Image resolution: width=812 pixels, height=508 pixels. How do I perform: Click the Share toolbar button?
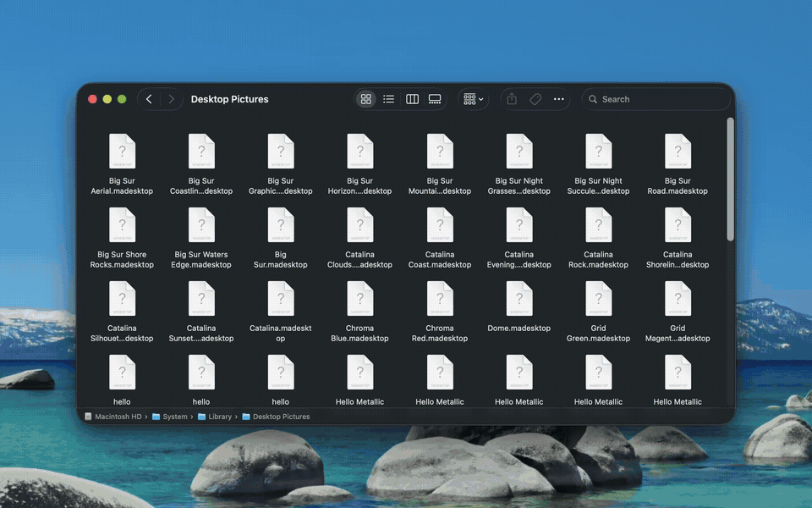[x=512, y=99]
